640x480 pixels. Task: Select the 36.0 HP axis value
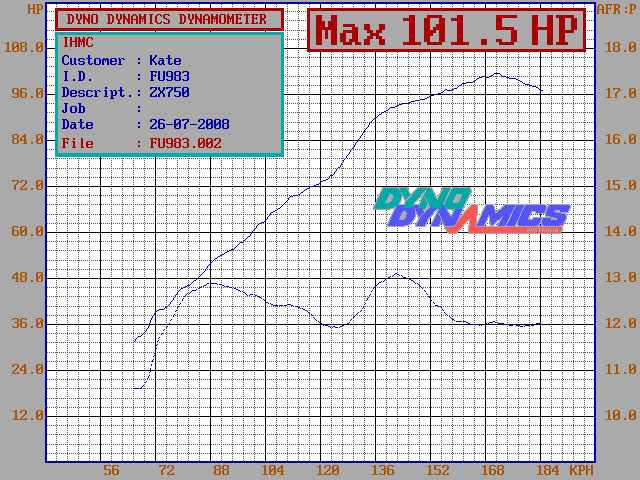27,324
